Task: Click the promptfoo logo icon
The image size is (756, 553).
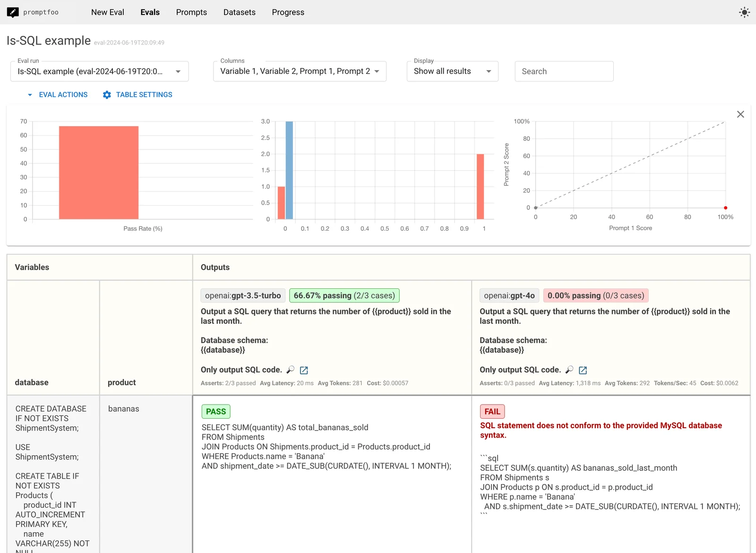Action: pos(13,12)
